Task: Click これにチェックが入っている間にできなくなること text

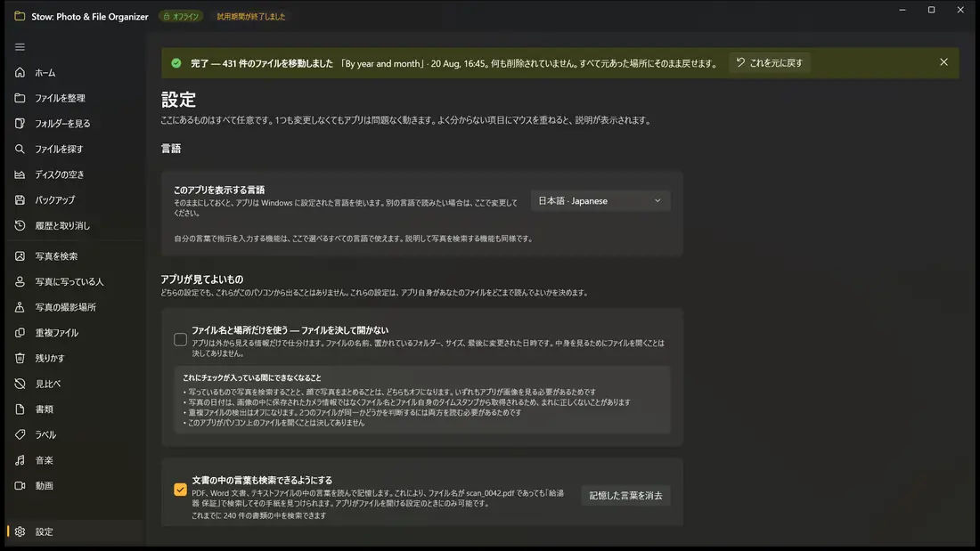Action: (x=252, y=377)
